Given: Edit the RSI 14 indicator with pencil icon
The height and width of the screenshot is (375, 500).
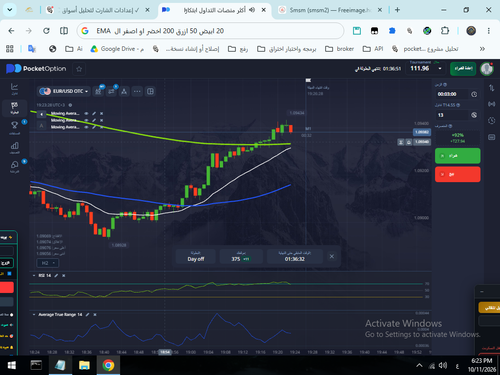Looking at the screenshot, I should (56, 276).
